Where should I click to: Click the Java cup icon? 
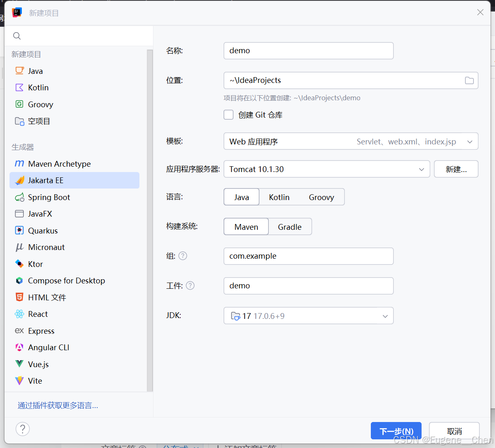point(19,71)
